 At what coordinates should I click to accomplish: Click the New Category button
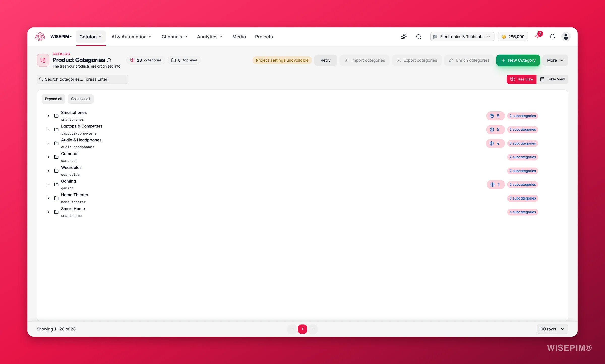click(518, 60)
